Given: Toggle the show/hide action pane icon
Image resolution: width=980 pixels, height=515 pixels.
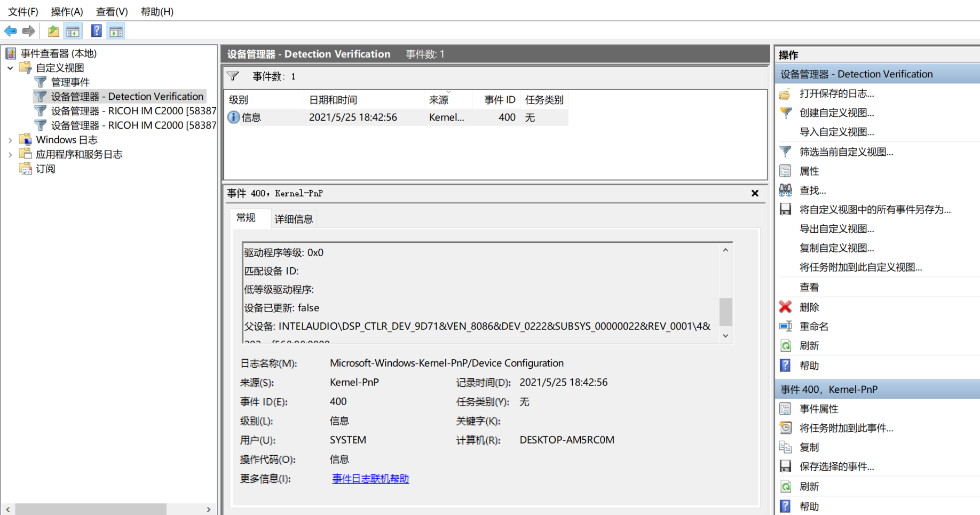Looking at the screenshot, I should click(x=116, y=31).
